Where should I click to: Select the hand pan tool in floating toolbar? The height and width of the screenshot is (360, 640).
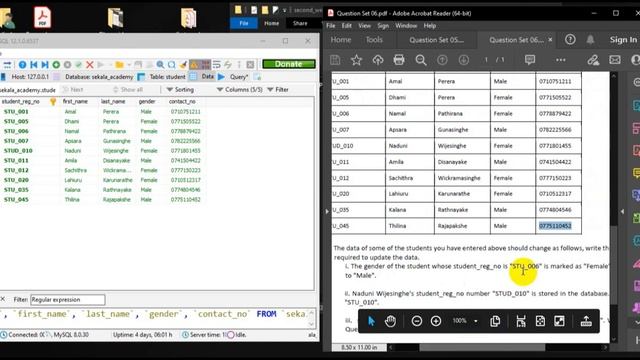click(390, 321)
